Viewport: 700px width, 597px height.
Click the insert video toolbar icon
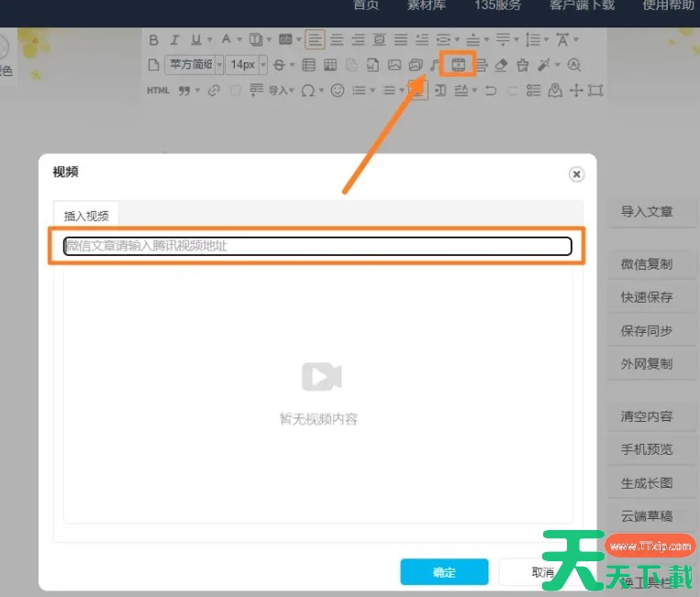[459, 64]
